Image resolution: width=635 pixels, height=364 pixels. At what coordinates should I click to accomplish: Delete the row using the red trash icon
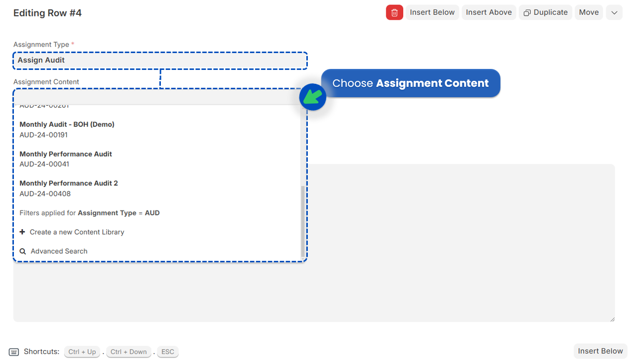394,12
